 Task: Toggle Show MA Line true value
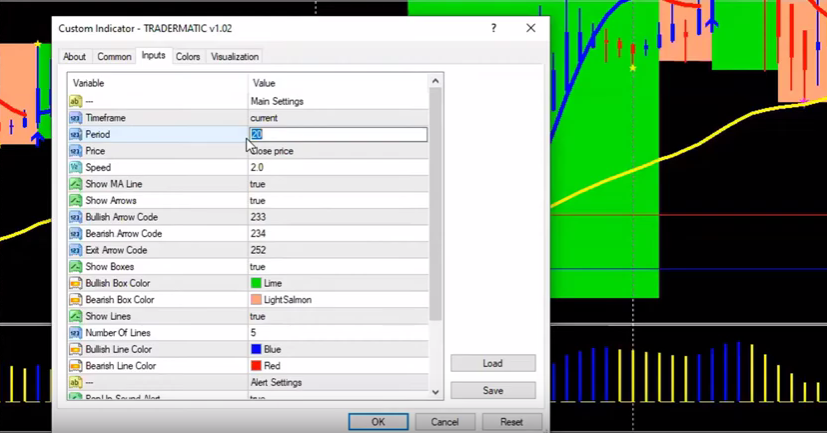257,184
